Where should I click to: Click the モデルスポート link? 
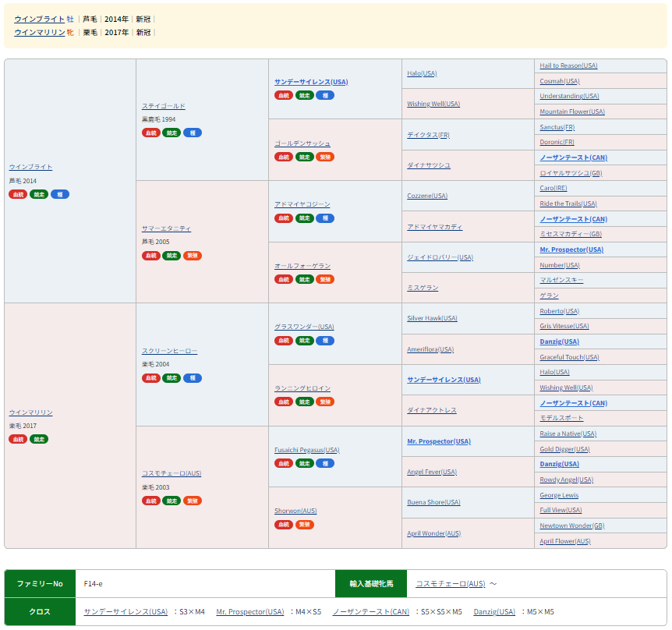point(561,418)
